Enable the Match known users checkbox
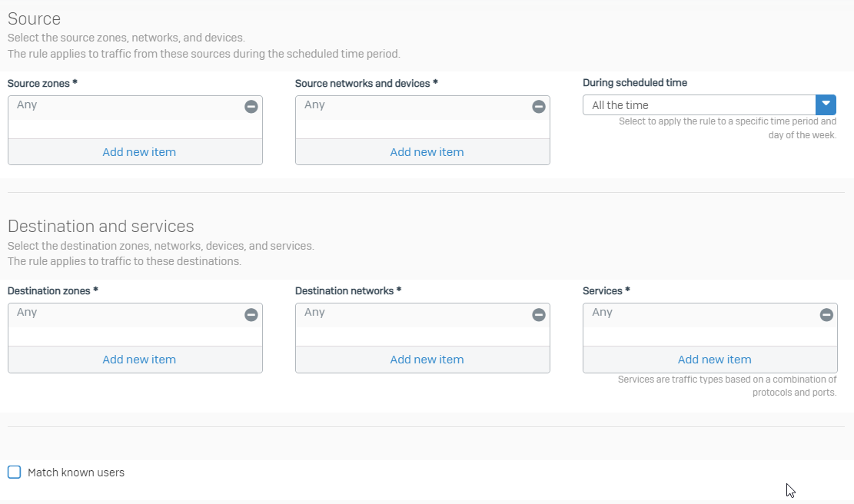The height and width of the screenshot is (504, 854). point(15,472)
